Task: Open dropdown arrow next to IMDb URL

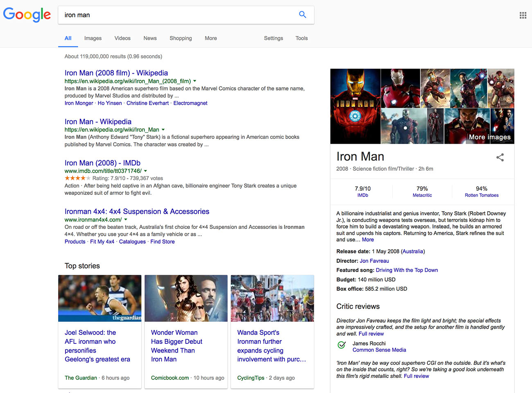Action: (146, 171)
